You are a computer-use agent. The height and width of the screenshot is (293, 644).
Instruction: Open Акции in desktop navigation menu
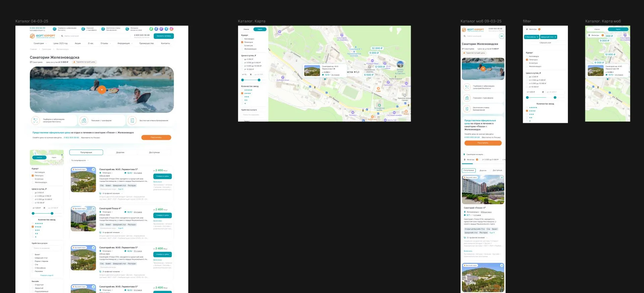tap(78, 43)
